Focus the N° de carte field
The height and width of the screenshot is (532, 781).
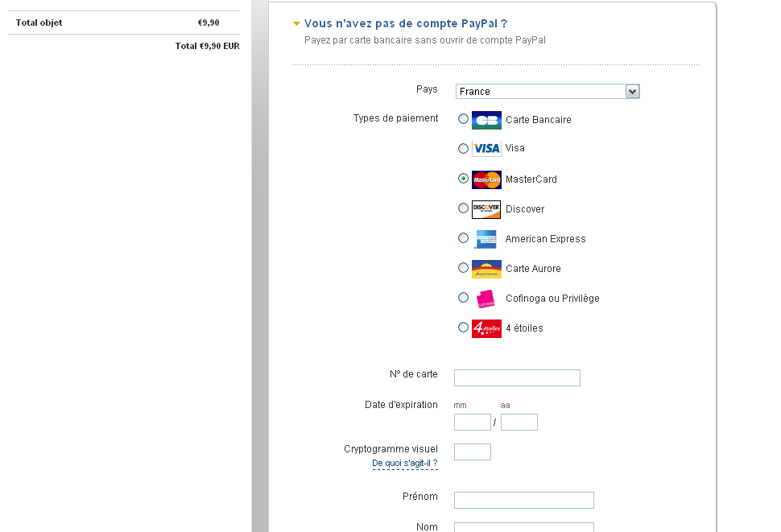point(517,378)
